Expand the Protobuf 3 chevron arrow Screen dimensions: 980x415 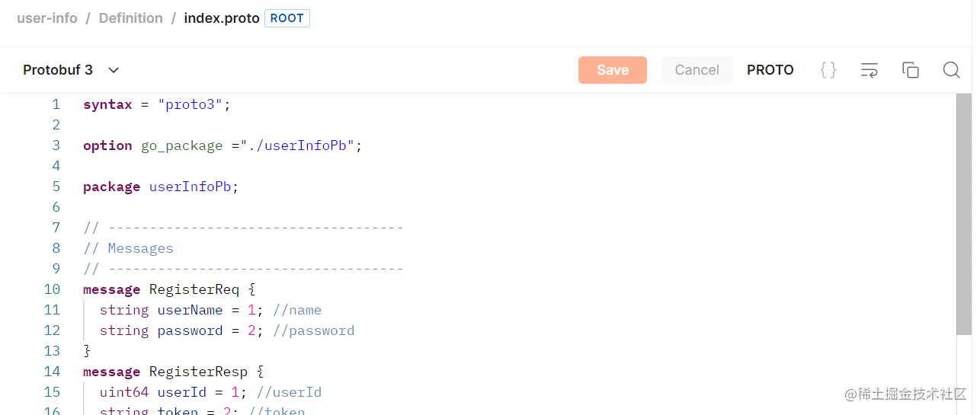click(x=114, y=70)
